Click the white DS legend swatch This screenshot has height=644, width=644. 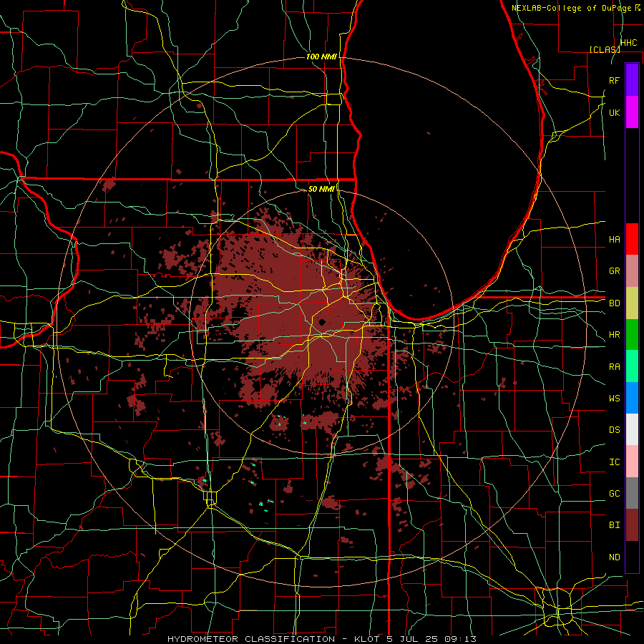tap(632, 429)
